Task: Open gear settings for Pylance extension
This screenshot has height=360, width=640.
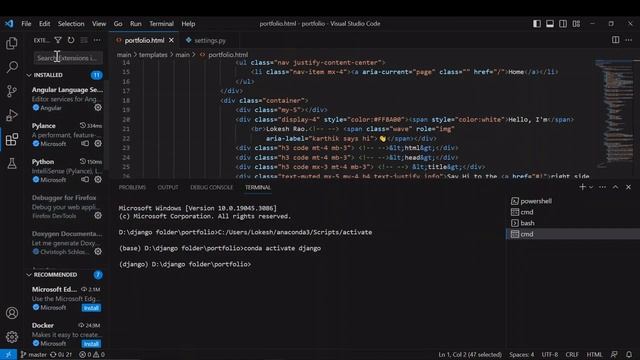Action: [98, 144]
